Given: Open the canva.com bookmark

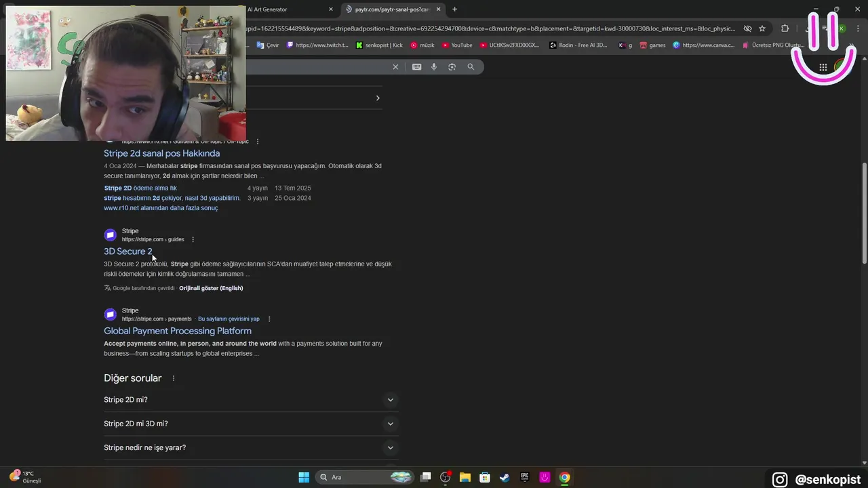Looking at the screenshot, I should [x=704, y=45].
